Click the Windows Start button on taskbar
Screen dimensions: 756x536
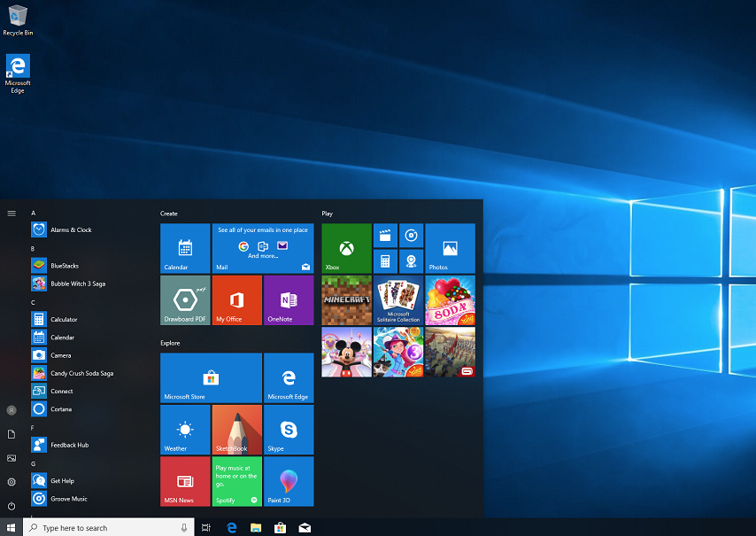click(12, 527)
